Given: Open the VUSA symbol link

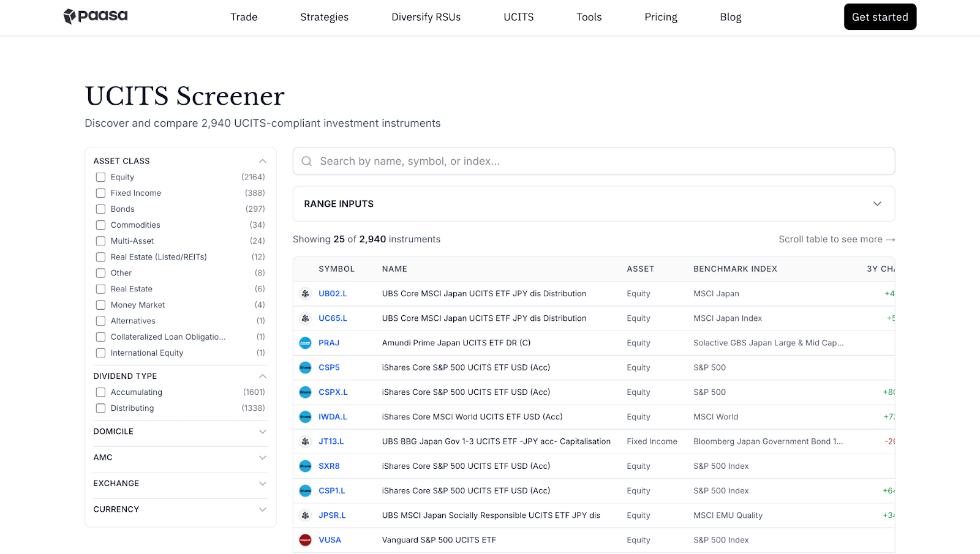Looking at the screenshot, I should 330,540.
